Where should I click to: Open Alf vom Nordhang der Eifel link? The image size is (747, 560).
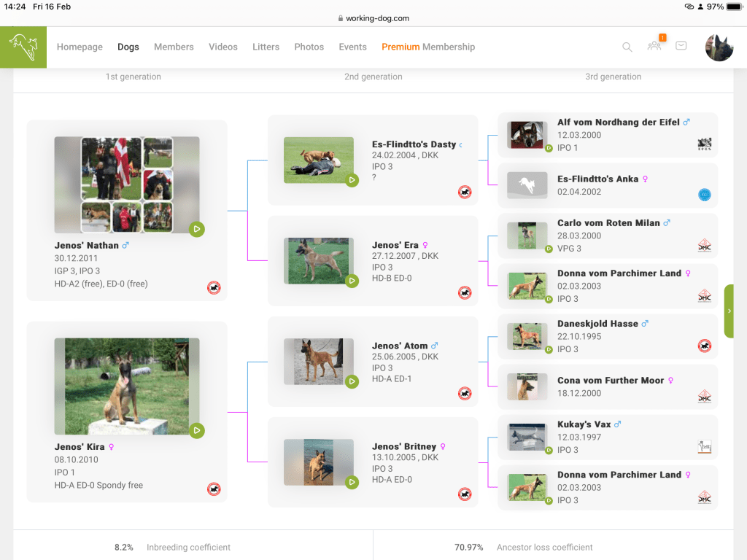(618, 122)
